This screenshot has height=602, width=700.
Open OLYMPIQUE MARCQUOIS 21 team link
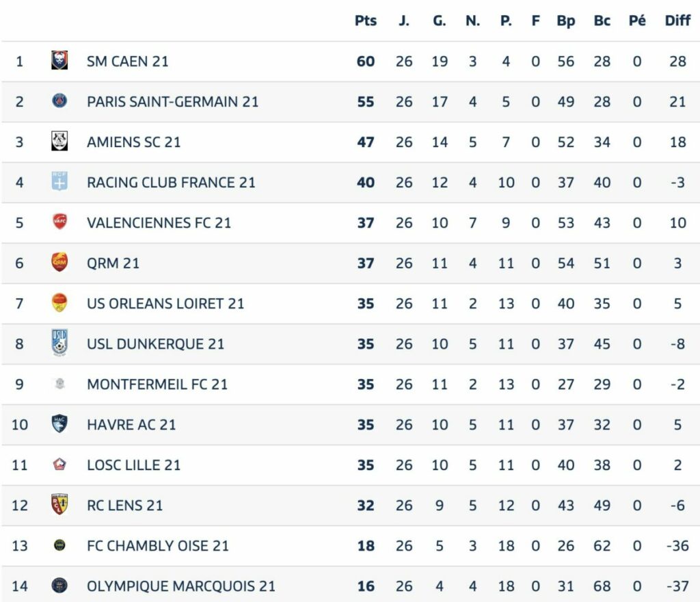tap(181, 586)
